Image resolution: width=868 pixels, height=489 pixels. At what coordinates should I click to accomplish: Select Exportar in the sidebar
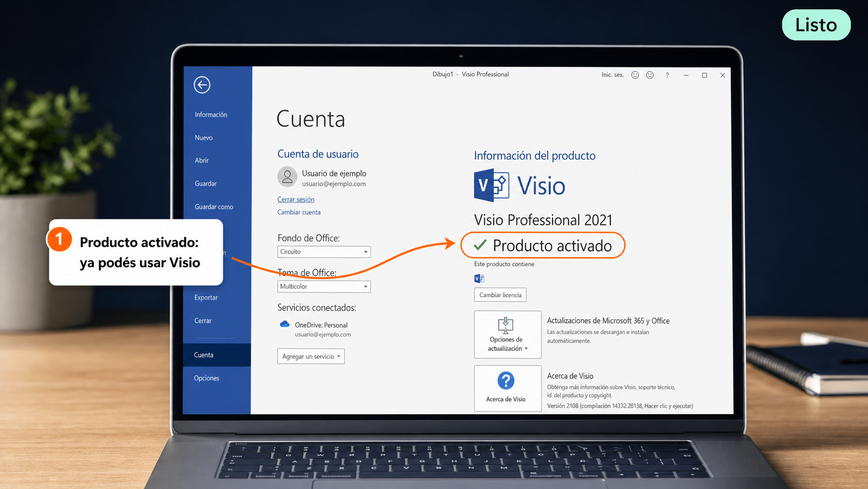(206, 298)
